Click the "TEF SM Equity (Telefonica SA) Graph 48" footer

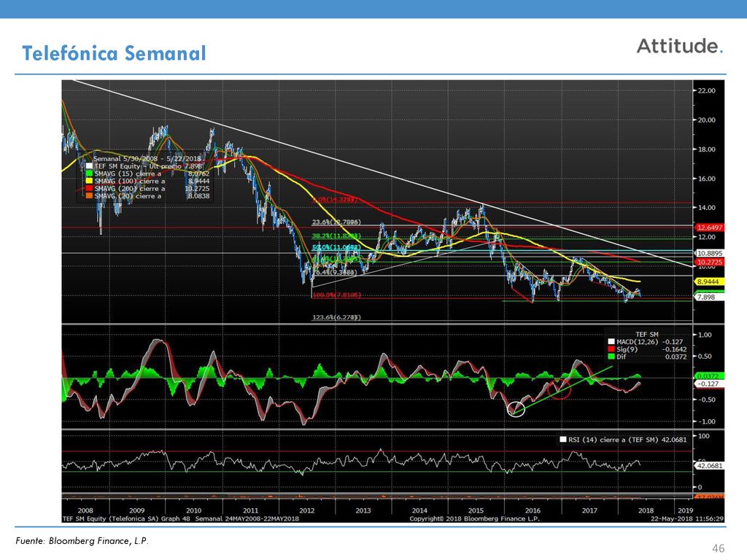127,518
